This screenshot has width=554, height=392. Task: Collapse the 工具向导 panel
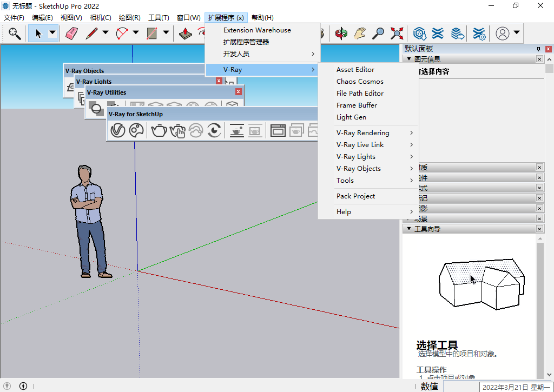pos(409,229)
